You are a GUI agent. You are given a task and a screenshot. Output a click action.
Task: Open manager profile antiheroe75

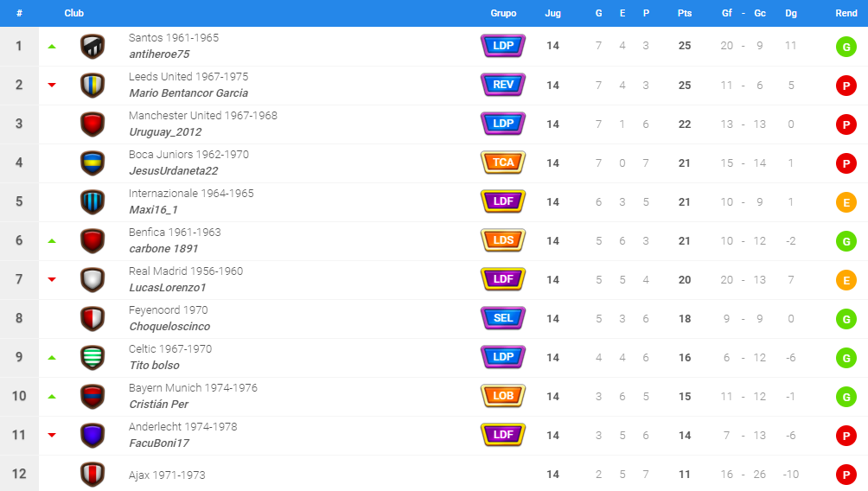tap(159, 54)
